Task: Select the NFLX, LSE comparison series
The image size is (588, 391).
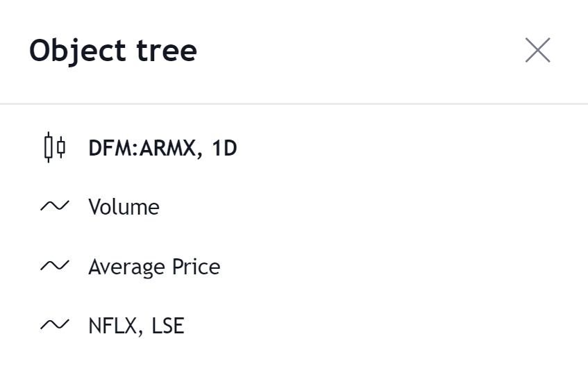Action: (136, 326)
